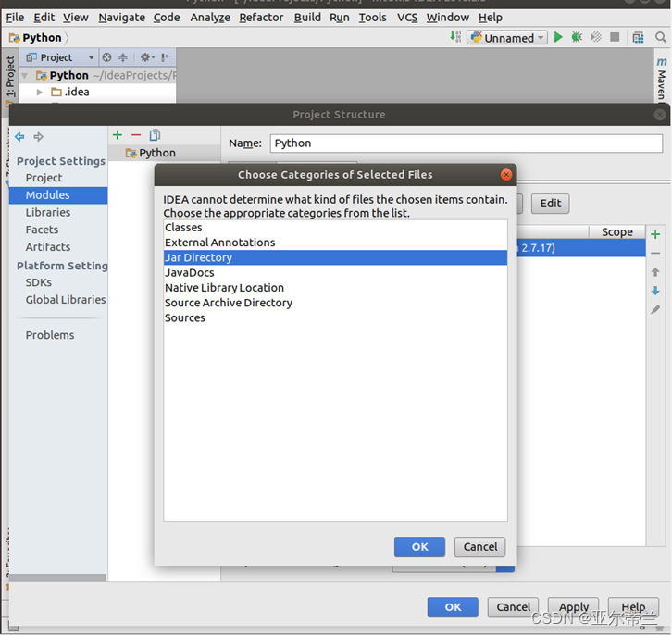Open Unnamed run configuration dropdown
The height and width of the screenshot is (635, 672).
click(507, 38)
